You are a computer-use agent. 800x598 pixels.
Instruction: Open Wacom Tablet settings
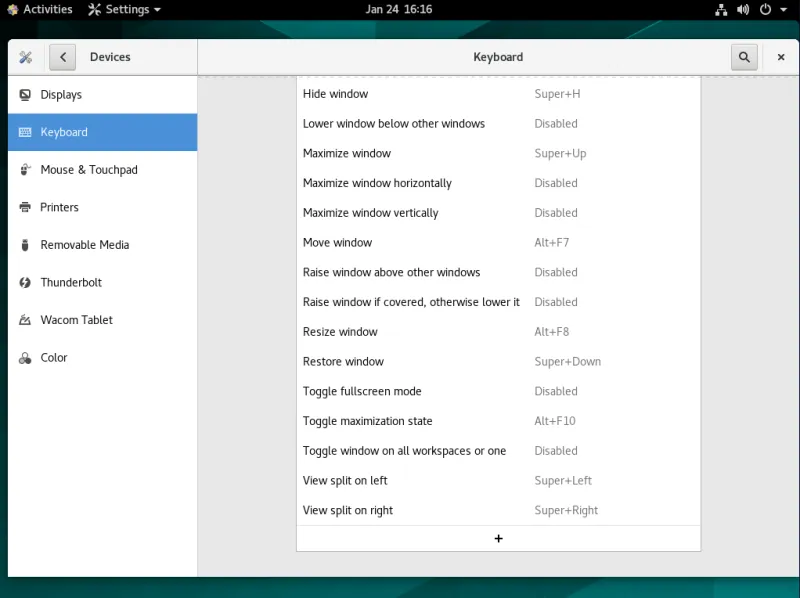click(75, 319)
